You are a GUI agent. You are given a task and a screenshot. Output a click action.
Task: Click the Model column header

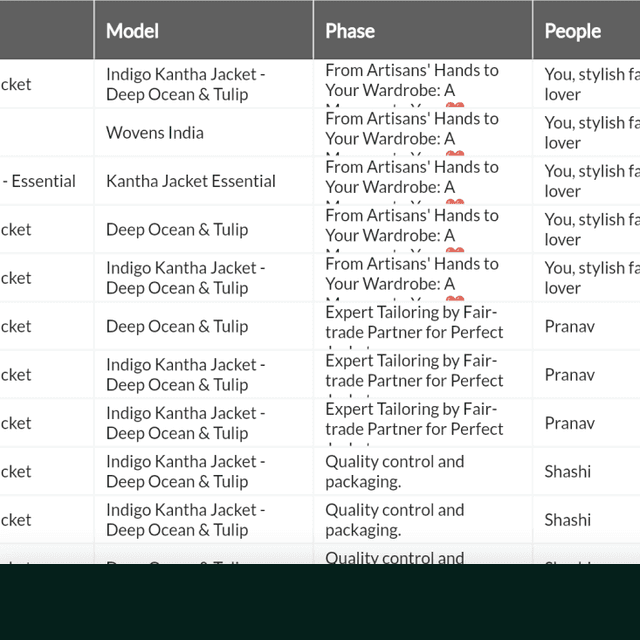point(133,31)
